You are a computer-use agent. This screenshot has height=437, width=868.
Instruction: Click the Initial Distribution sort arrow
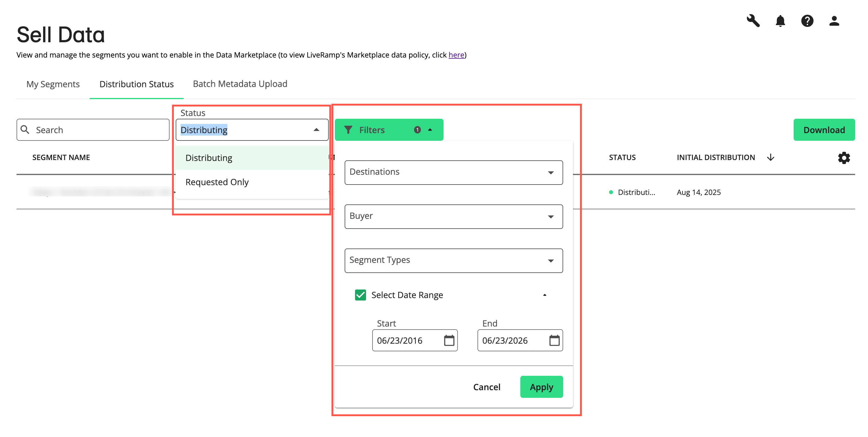pyautogui.click(x=771, y=157)
